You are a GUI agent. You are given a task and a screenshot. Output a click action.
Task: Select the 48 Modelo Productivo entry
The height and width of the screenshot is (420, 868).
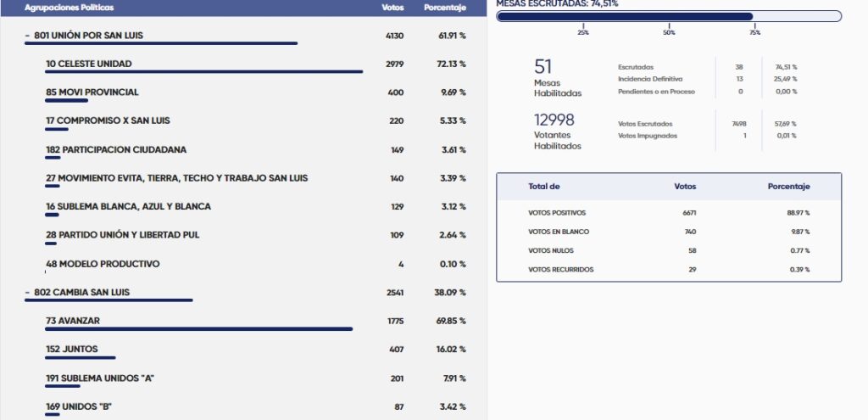[103, 264]
